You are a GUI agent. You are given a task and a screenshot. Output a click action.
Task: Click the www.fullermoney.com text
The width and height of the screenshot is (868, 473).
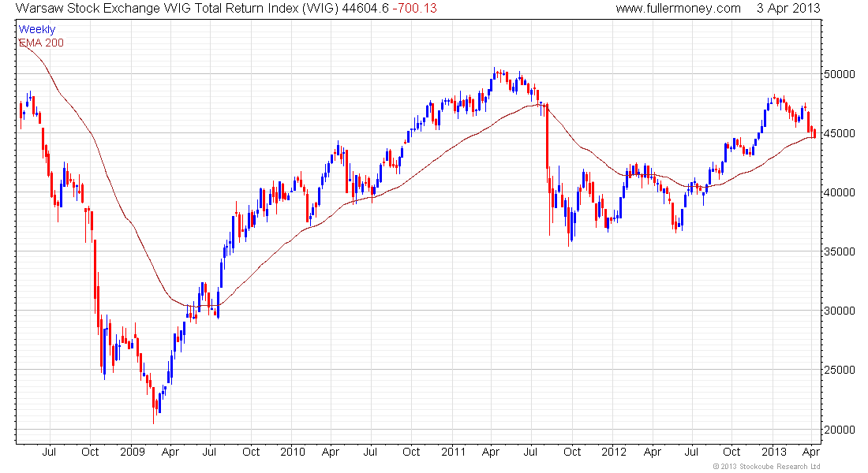click(678, 9)
